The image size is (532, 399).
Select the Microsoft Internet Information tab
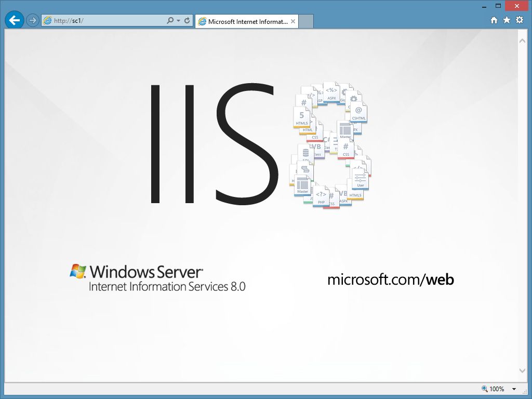tap(247, 21)
